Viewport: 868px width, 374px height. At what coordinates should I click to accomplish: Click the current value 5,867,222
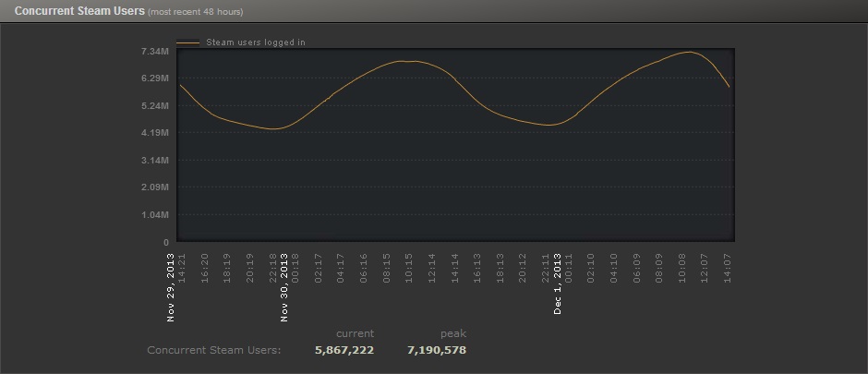click(x=344, y=350)
